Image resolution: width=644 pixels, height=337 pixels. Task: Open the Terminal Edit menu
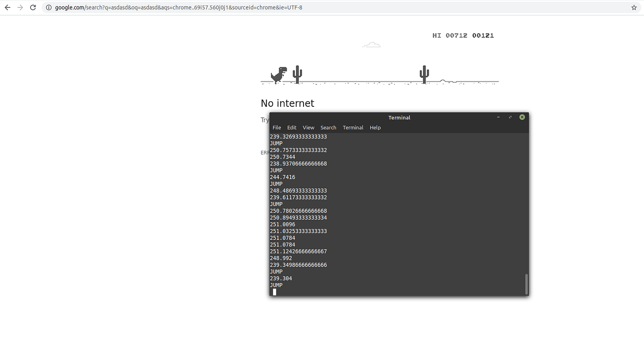[x=292, y=128]
